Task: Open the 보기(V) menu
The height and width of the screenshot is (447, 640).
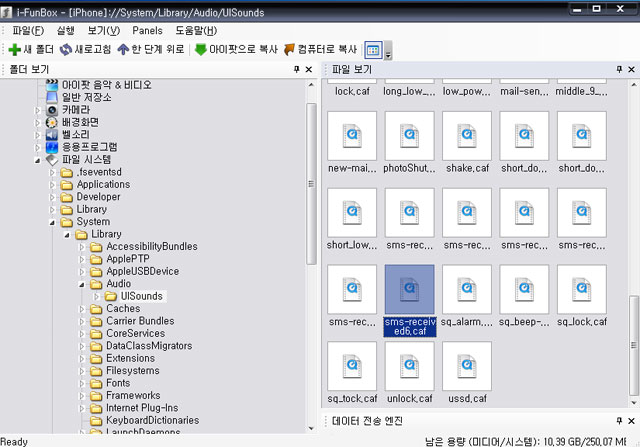Action: click(104, 31)
